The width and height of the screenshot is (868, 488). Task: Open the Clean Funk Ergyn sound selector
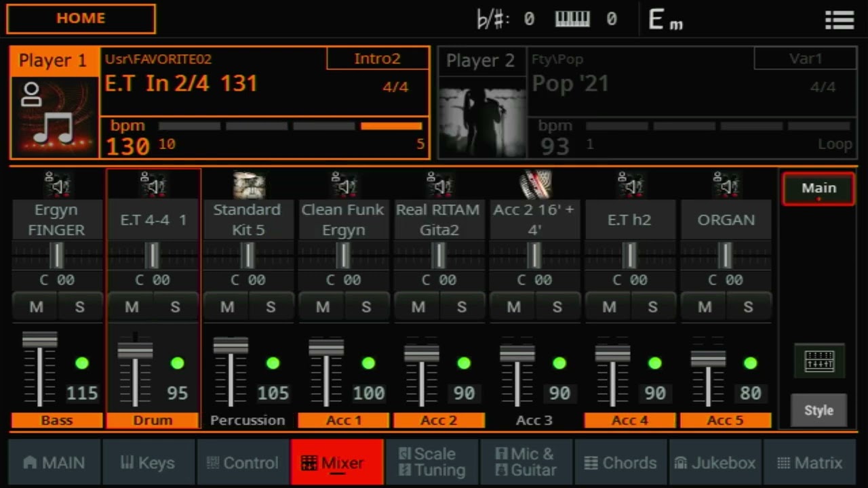click(x=344, y=220)
